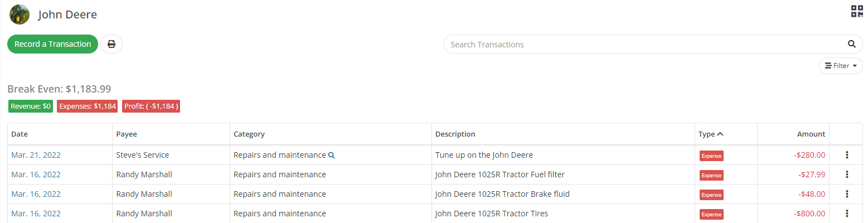Click Record a Transaction button
The width and height of the screenshot is (868, 223).
click(52, 44)
